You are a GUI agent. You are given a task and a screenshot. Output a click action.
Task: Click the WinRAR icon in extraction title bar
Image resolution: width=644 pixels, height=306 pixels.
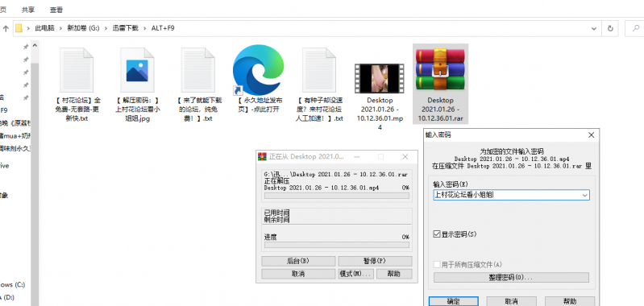tap(262, 157)
